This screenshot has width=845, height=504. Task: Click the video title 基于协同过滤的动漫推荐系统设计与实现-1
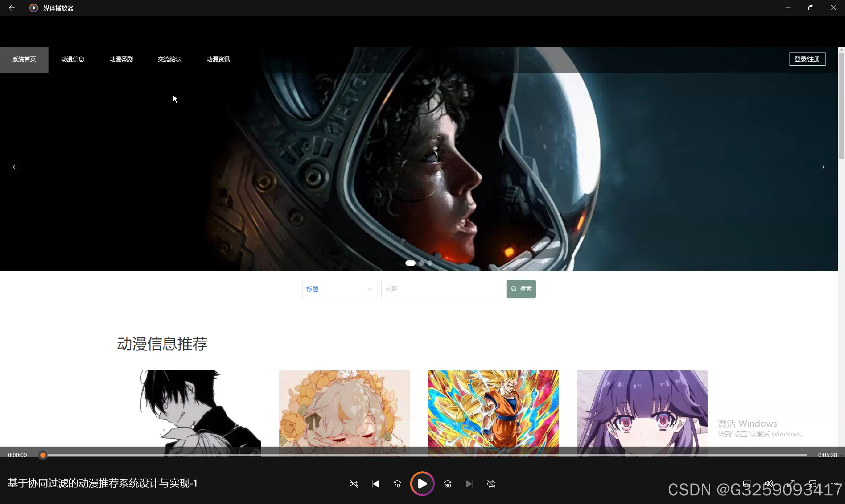pos(103,483)
